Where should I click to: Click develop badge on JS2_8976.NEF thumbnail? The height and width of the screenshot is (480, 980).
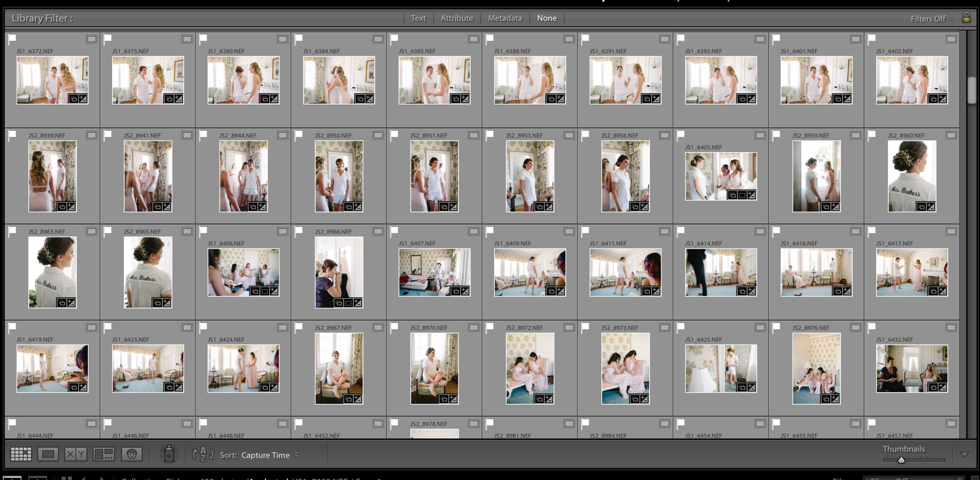[835, 399]
